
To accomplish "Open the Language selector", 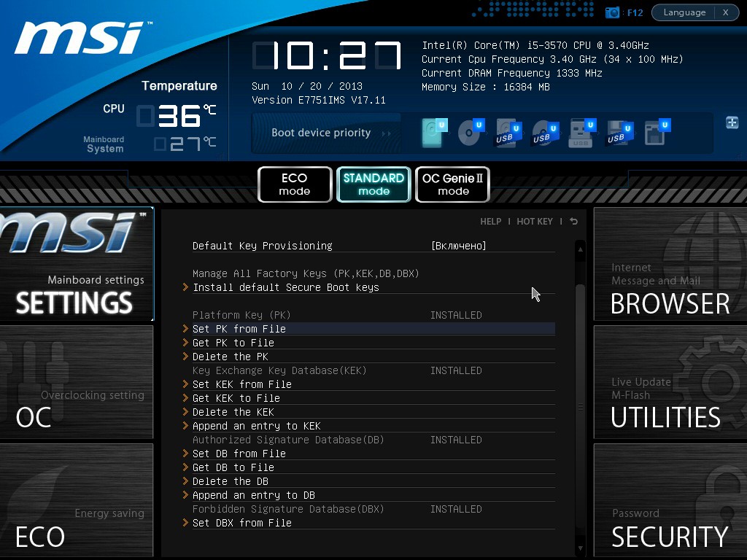I will pos(684,12).
